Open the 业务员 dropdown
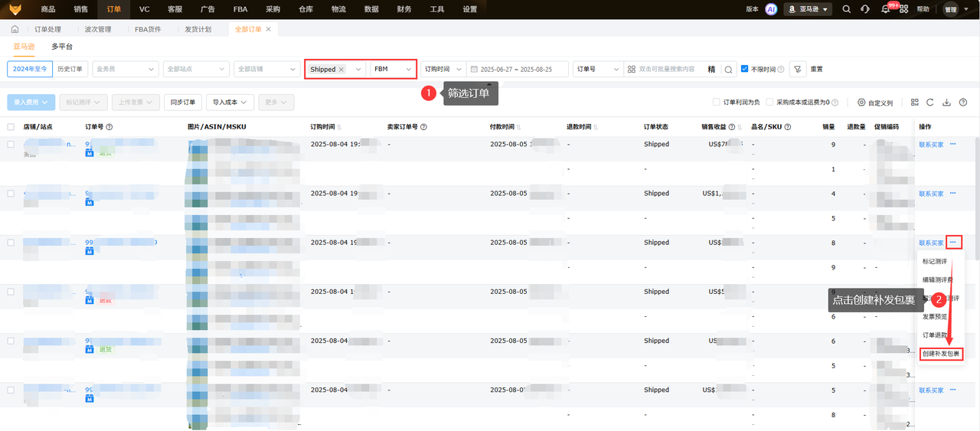This screenshot has width=980, height=431. tap(125, 69)
